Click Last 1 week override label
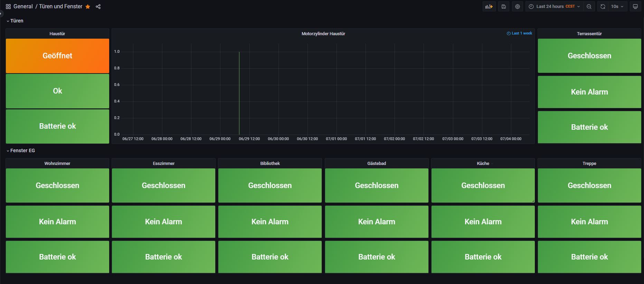 point(519,33)
